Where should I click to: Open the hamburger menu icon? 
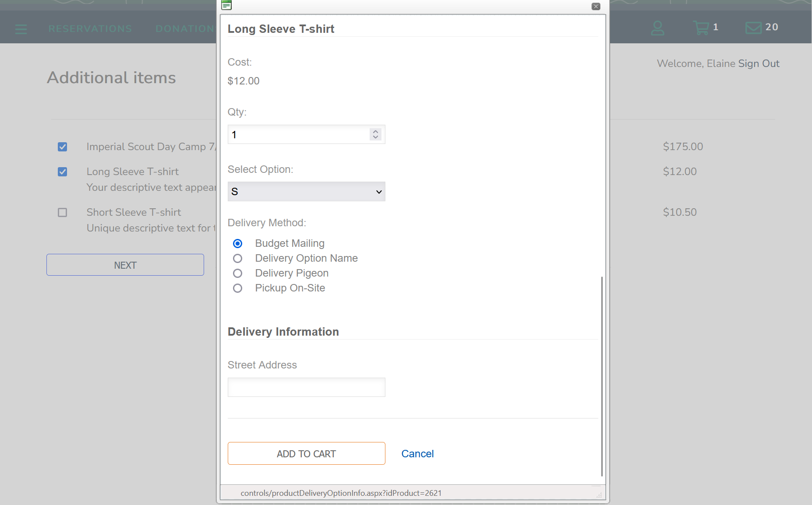21,29
